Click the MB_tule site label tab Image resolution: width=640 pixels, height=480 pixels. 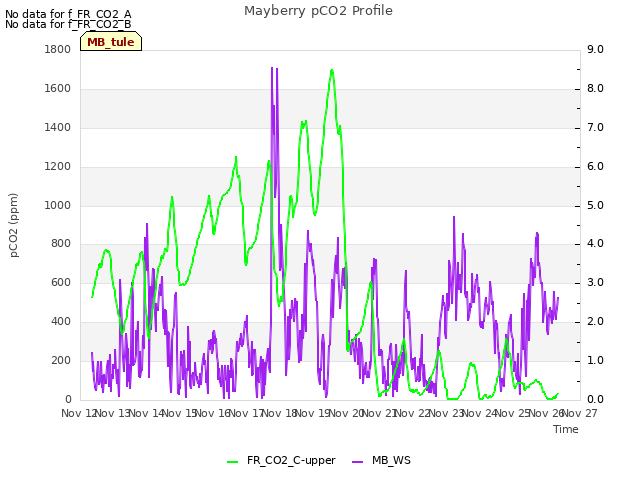(x=111, y=42)
